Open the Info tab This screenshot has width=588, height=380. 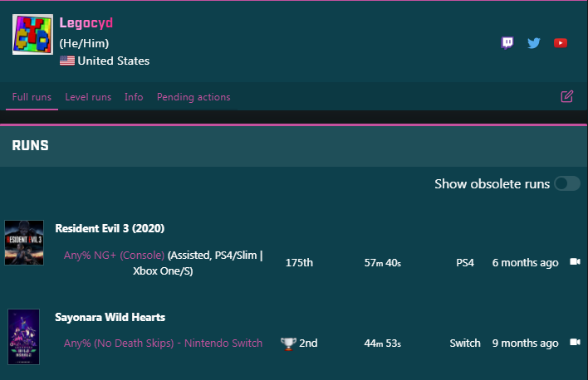(x=134, y=97)
